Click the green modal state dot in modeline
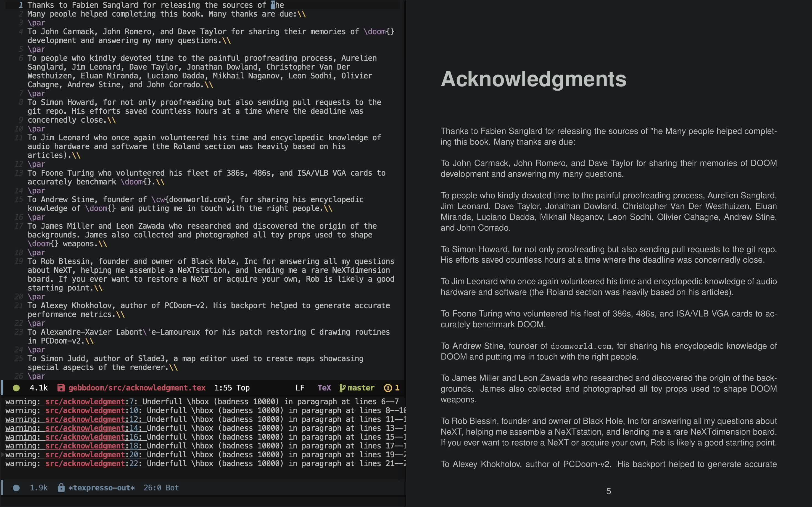 16,388
